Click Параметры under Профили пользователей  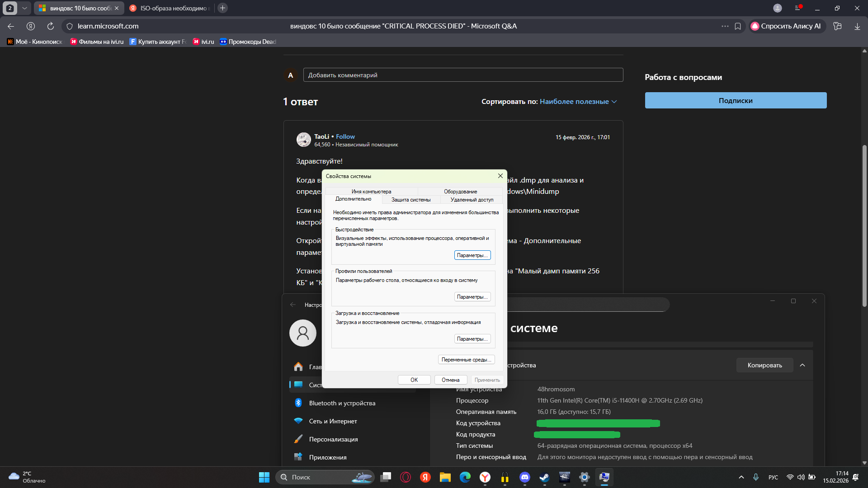(x=472, y=297)
